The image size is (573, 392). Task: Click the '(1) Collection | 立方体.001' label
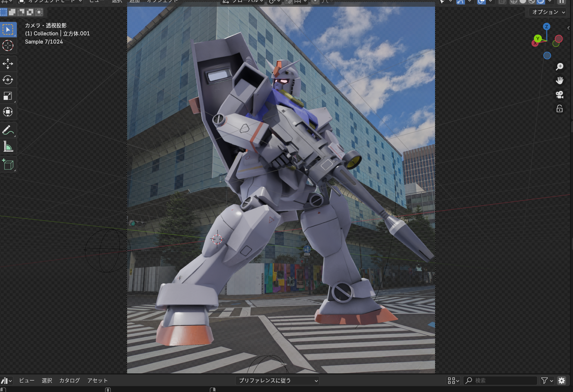pos(57,34)
